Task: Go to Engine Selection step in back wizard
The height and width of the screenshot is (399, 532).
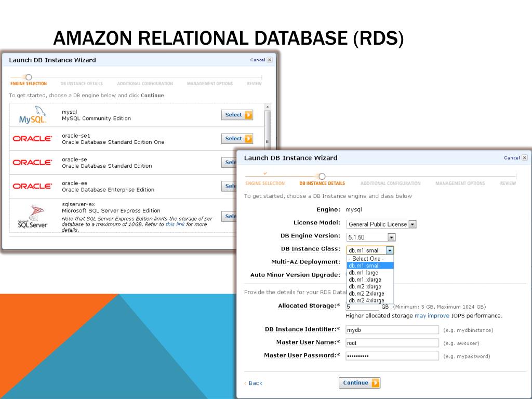Action: [x=29, y=84]
